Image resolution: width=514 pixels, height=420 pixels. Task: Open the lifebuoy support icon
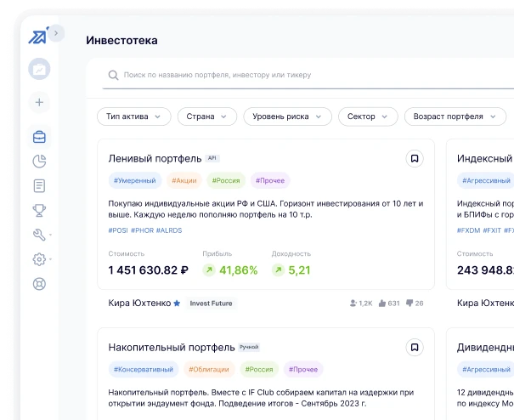point(39,284)
